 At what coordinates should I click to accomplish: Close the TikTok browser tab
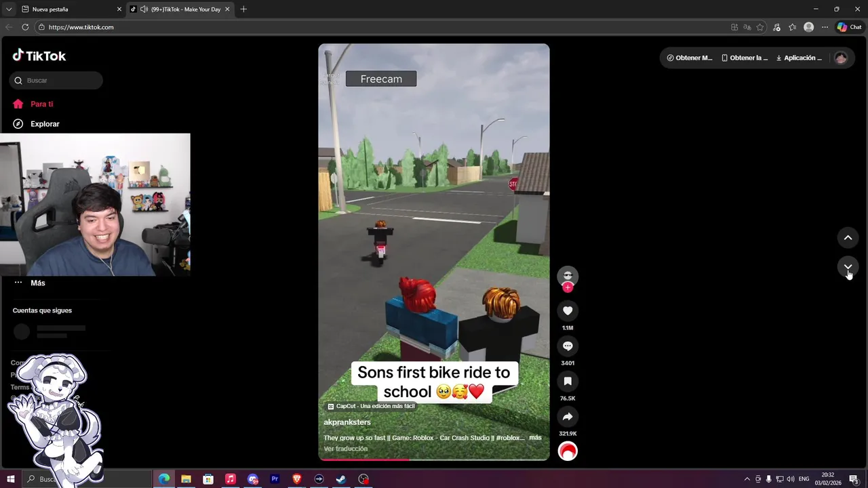point(227,9)
